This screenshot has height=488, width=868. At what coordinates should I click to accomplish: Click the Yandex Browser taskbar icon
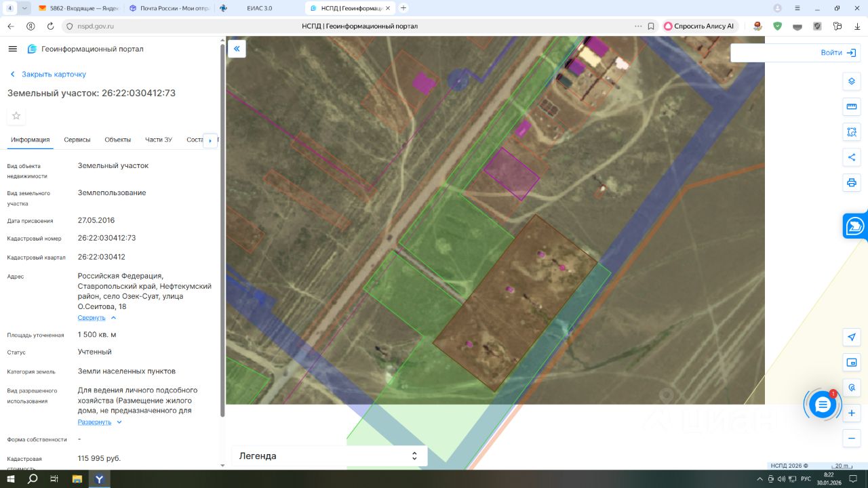coord(100,479)
